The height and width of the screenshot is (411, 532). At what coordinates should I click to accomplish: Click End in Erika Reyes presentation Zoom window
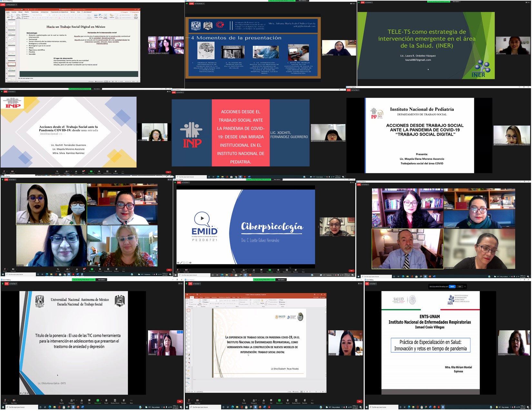tap(359, 401)
